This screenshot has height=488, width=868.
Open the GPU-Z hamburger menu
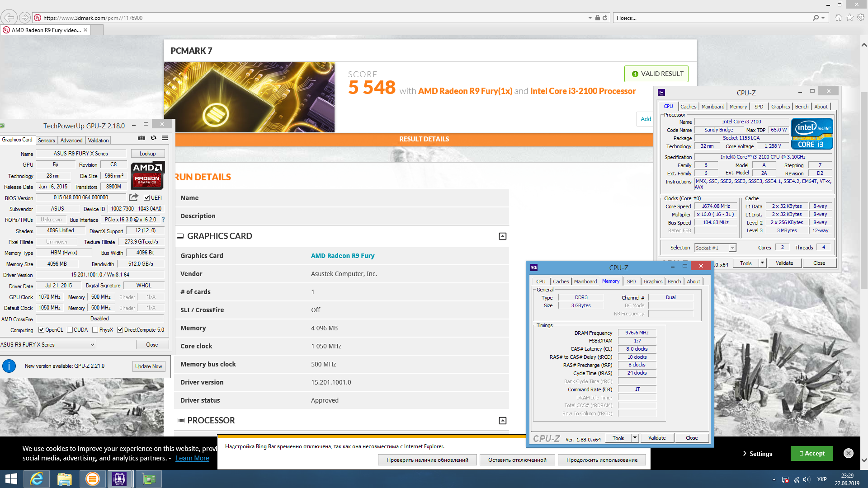(165, 138)
